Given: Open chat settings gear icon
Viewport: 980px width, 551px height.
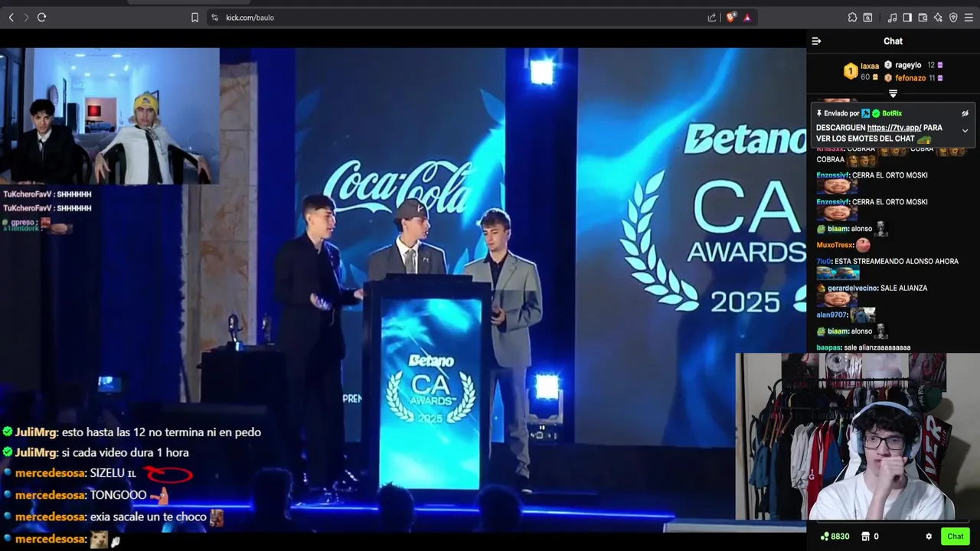Looking at the screenshot, I should click(x=929, y=536).
